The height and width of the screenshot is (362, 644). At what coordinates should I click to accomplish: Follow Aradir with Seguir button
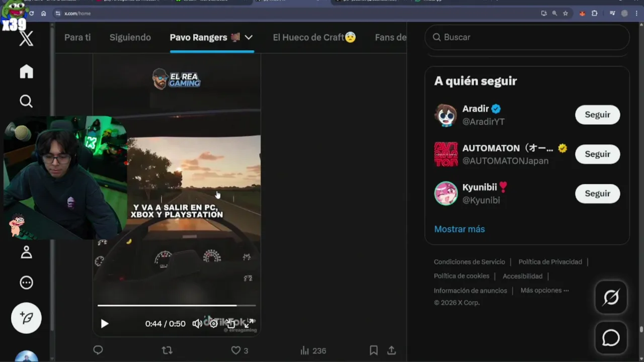(x=597, y=115)
